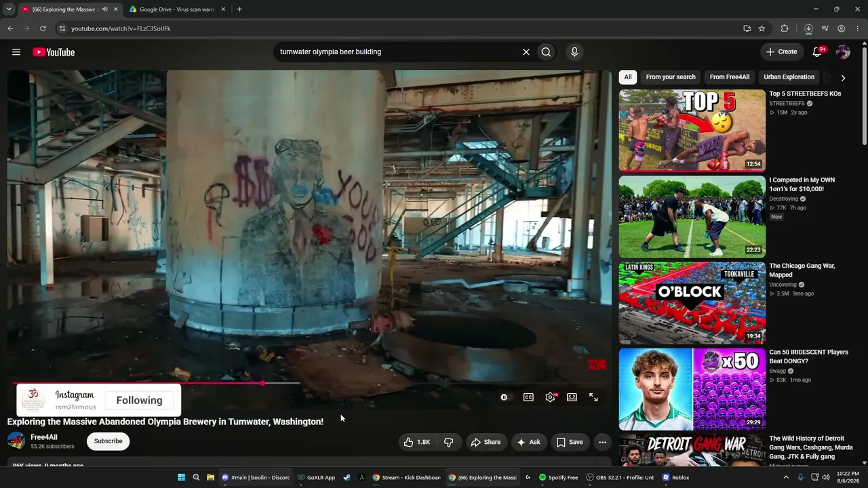
Task: Open the media controls icon in the toolbar
Action: (x=825, y=28)
